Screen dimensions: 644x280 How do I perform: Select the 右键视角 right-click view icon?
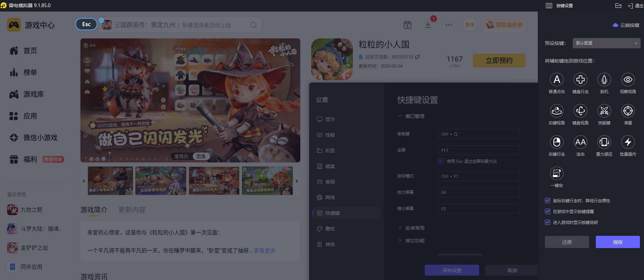click(x=557, y=111)
